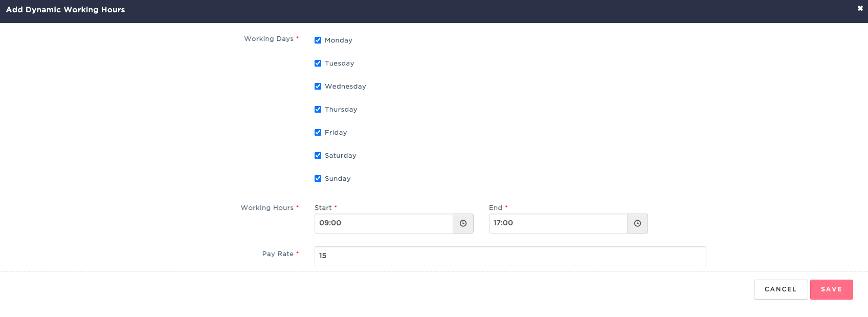Open the End time clock picker
Screen dimensions: 868x317
(x=637, y=223)
